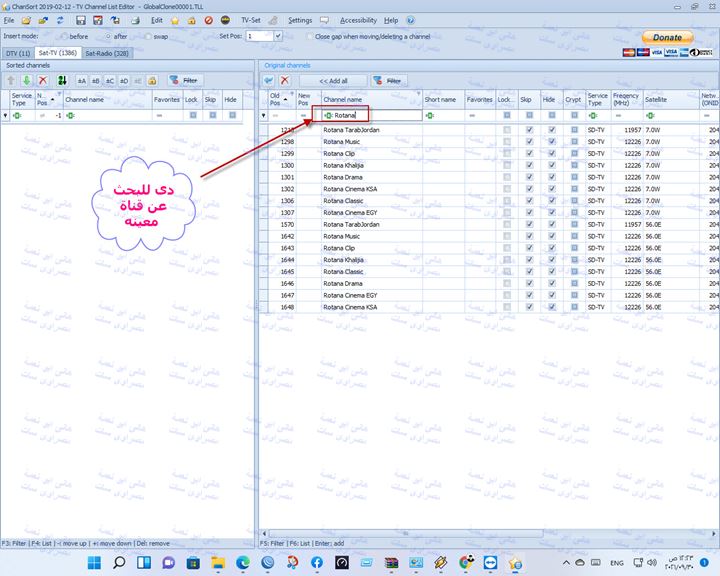Open the TV-Set menu
720x576 pixels.
point(251,20)
